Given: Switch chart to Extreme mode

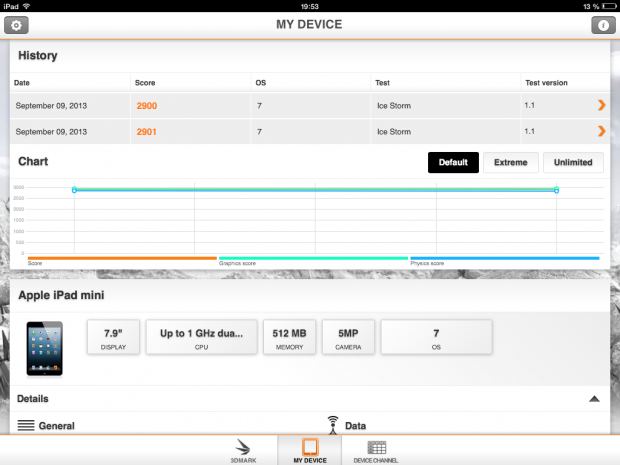Looking at the screenshot, I should click(511, 162).
